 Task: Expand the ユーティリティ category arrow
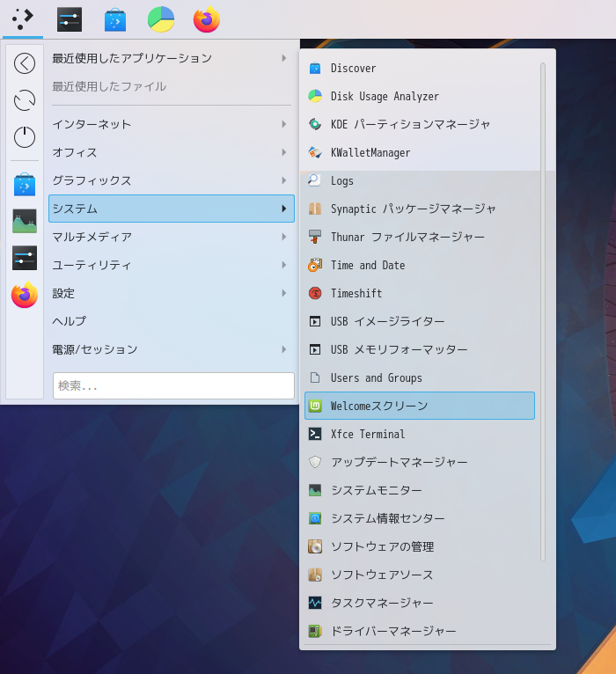point(283,265)
